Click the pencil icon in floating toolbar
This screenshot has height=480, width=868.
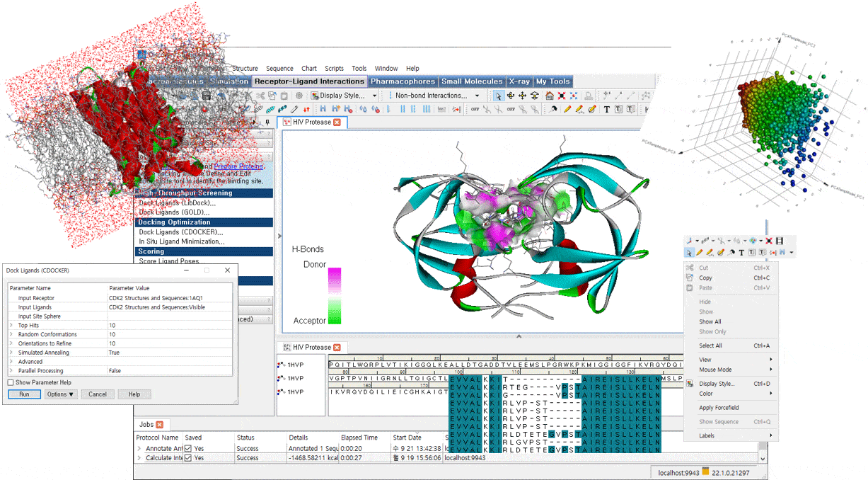[699, 252]
